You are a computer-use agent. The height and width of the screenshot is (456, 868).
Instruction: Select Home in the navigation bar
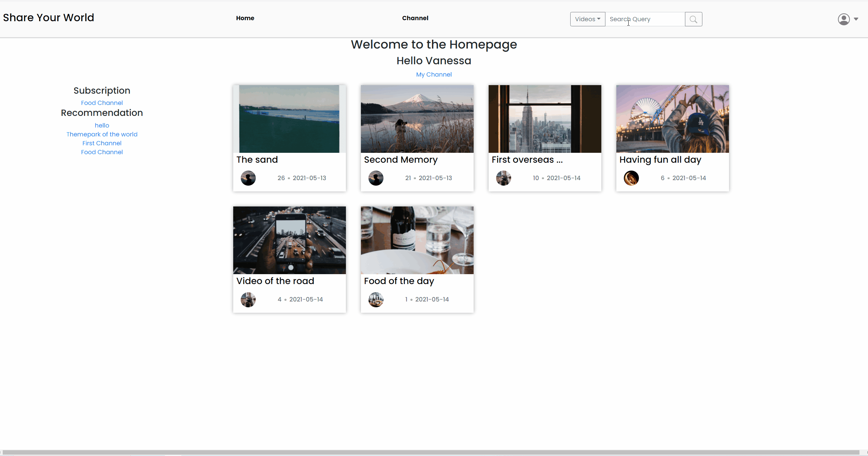coord(245,18)
